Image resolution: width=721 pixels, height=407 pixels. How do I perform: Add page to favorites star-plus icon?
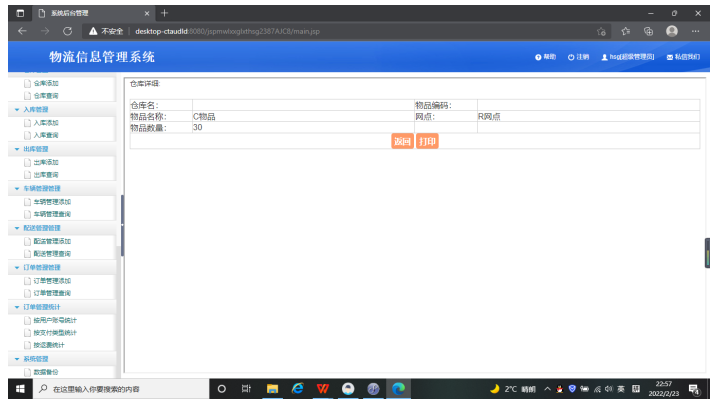tap(601, 31)
